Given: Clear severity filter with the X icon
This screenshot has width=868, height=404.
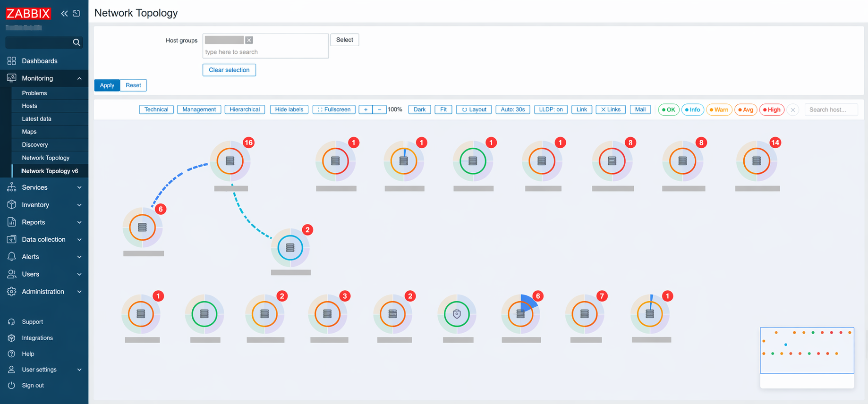Looking at the screenshot, I should coord(793,110).
